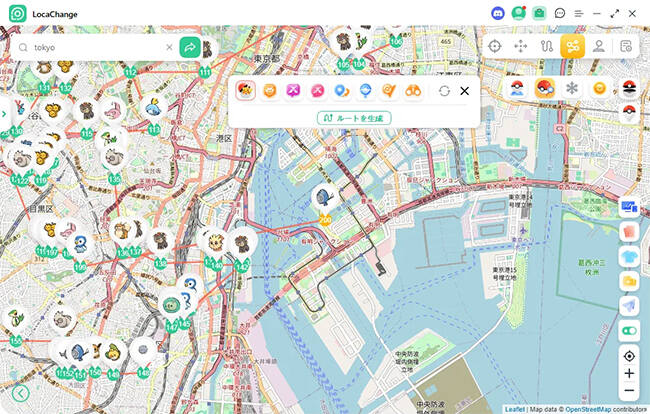Open the multi-device screen icon in sidebar

629,206
